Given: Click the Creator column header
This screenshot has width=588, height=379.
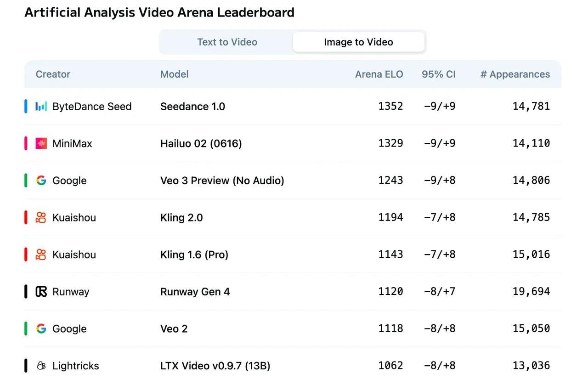Looking at the screenshot, I should 53,74.
